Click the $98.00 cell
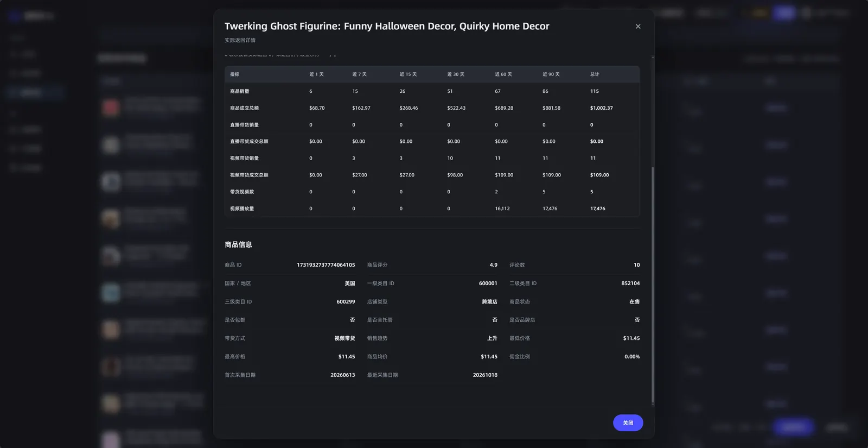Image resolution: width=868 pixels, height=448 pixels. click(455, 175)
